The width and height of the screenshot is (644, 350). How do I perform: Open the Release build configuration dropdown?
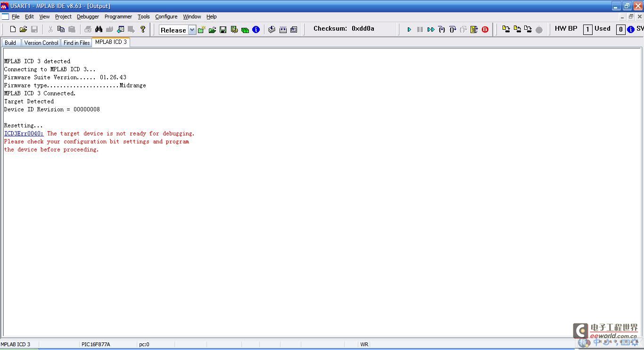192,30
